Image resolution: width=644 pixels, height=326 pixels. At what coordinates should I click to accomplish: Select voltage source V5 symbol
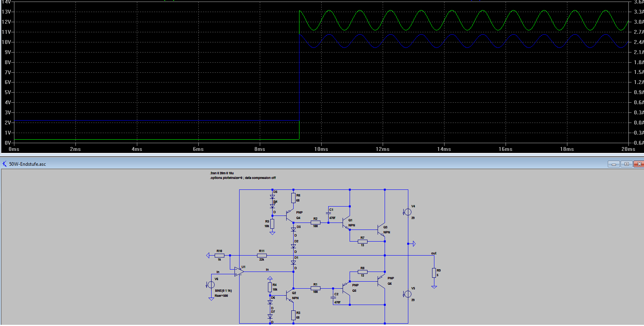click(408, 294)
